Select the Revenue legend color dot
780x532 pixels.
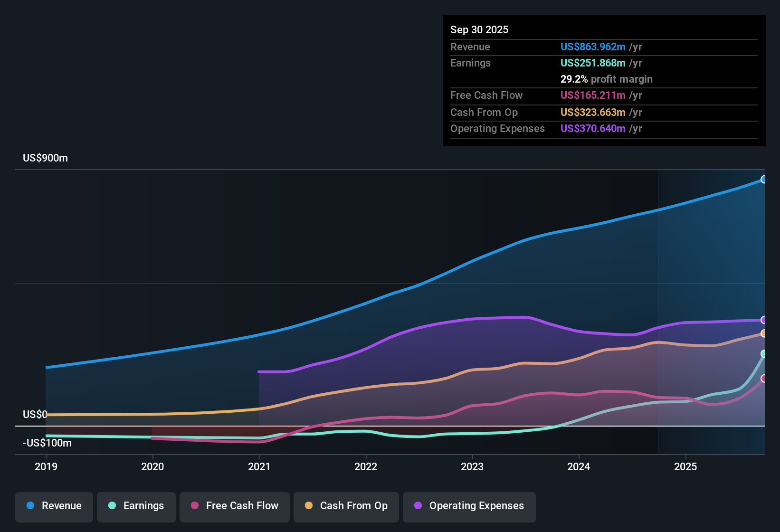(x=29, y=506)
